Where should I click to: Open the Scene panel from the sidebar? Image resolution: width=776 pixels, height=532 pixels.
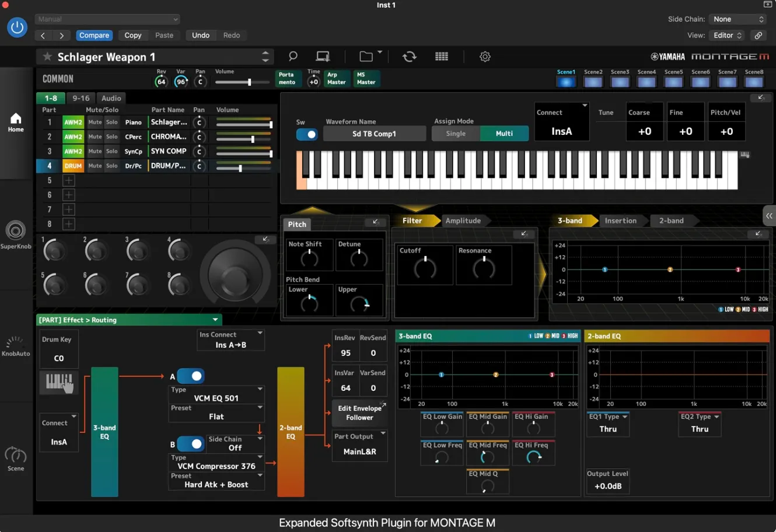pyautogui.click(x=16, y=457)
